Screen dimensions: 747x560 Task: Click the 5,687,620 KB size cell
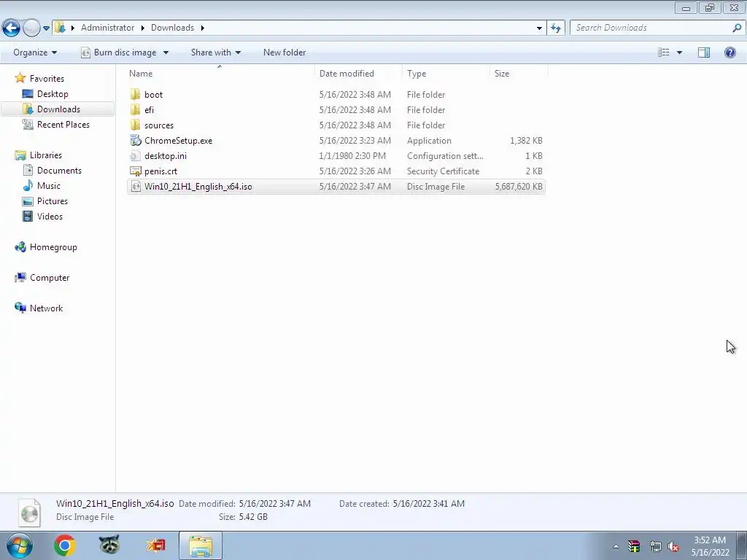click(519, 186)
